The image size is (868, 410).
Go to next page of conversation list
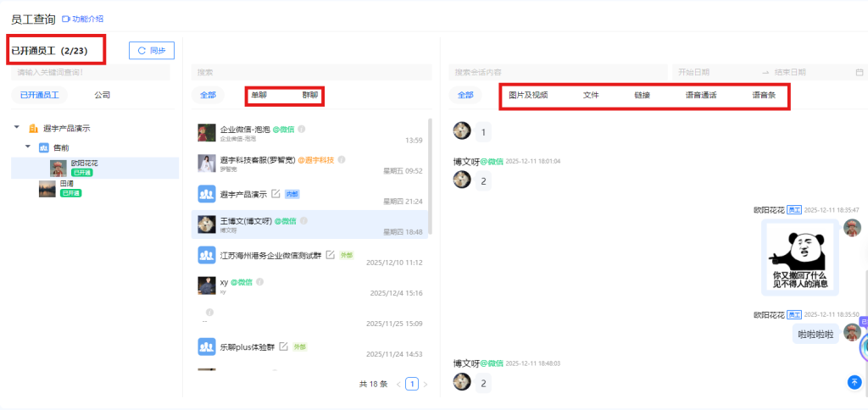(426, 384)
